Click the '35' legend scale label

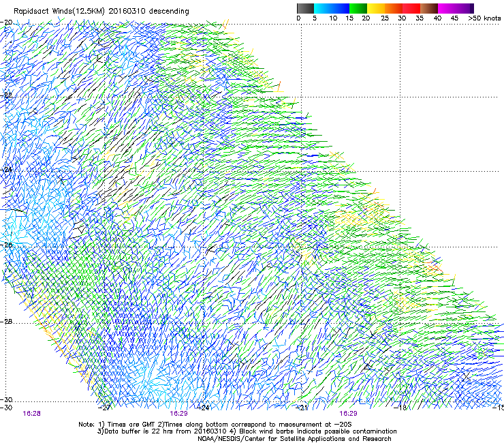pyautogui.click(x=420, y=18)
